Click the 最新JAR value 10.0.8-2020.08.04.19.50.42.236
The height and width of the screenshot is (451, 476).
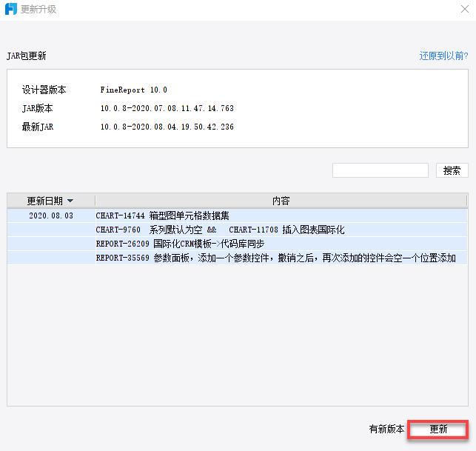167,127
